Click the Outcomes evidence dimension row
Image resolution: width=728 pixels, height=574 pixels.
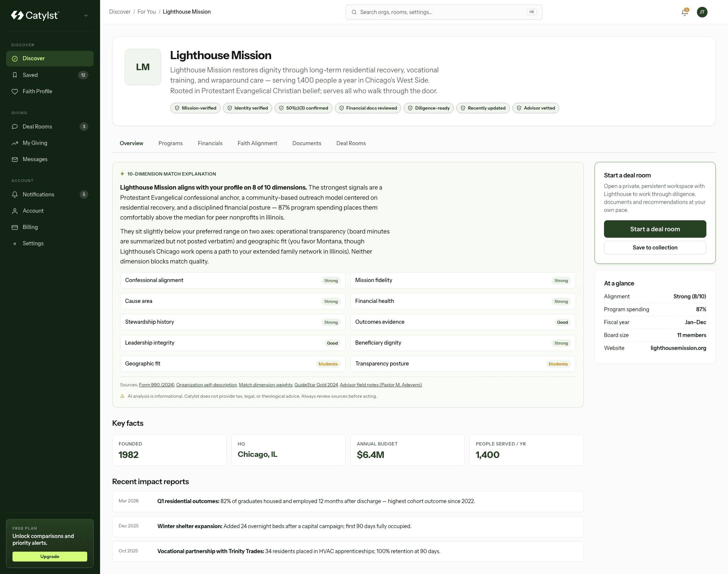click(x=463, y=322)
